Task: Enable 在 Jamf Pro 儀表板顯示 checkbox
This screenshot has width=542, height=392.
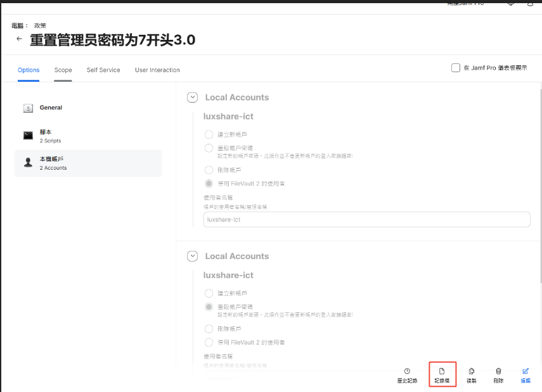Action: click(x=456, y=68)
